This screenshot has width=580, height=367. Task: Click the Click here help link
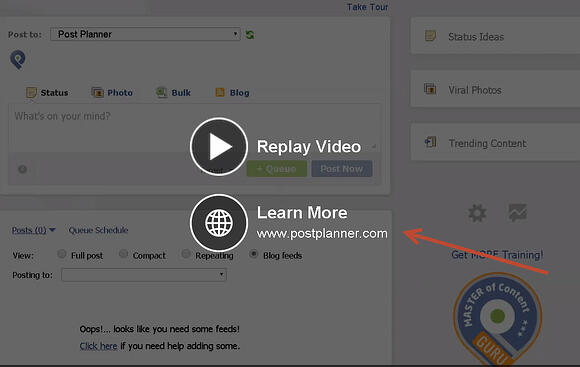98,346
